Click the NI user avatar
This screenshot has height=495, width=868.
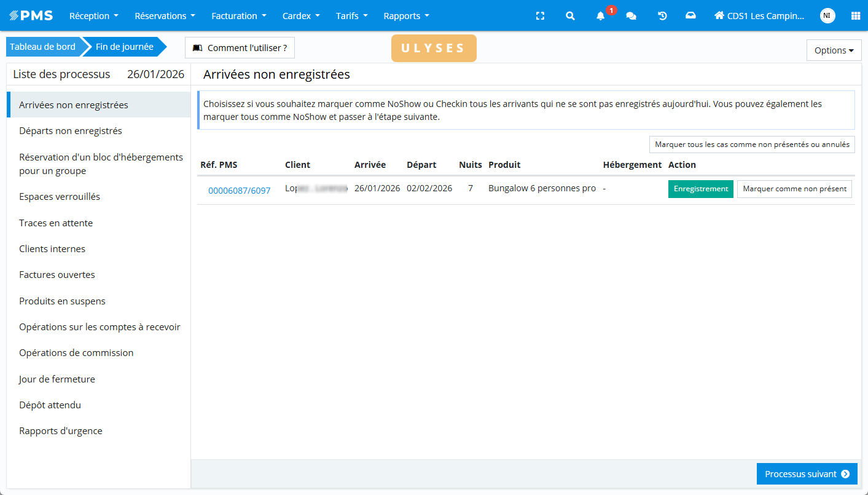click(x=827, y=16)
